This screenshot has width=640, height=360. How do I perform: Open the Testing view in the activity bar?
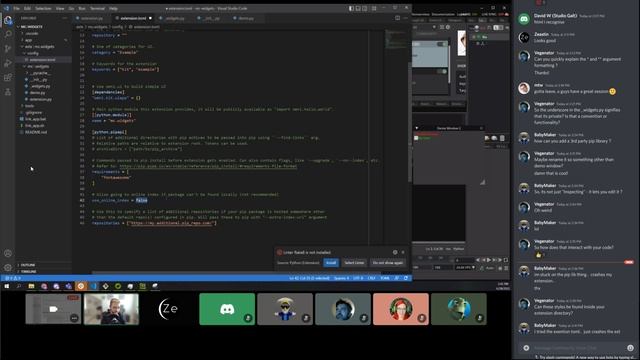pyautogui.click(x=8, y=92)
